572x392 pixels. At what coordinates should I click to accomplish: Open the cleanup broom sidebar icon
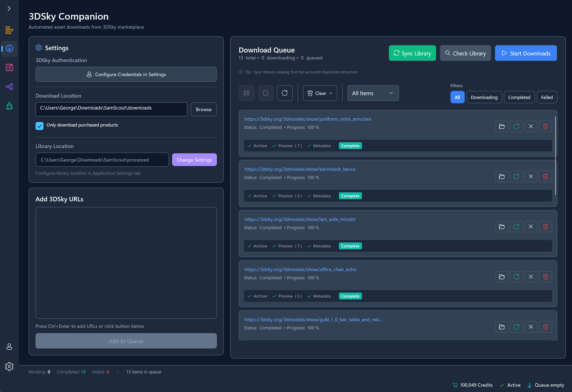(9, 106)
